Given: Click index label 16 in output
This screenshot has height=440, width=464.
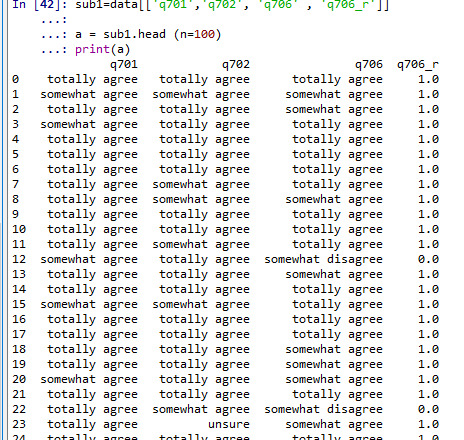Looking at the screenshot, I should tap(19, 319).
